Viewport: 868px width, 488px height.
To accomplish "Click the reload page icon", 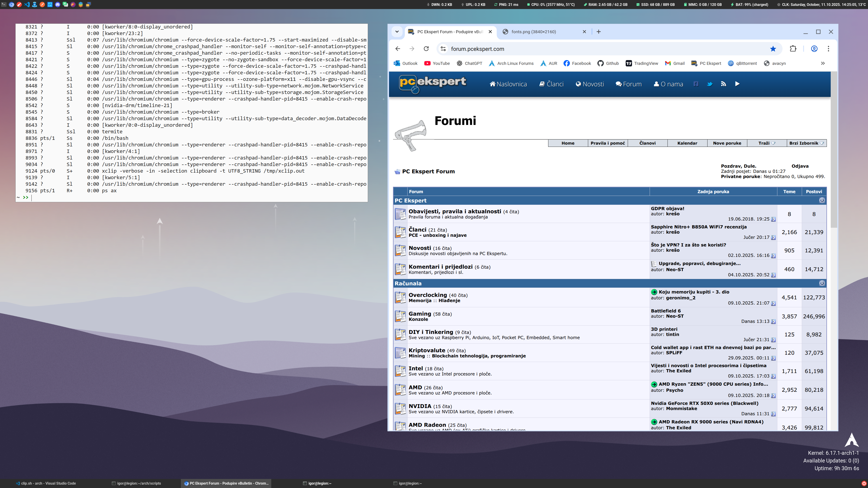I will 426,49.
